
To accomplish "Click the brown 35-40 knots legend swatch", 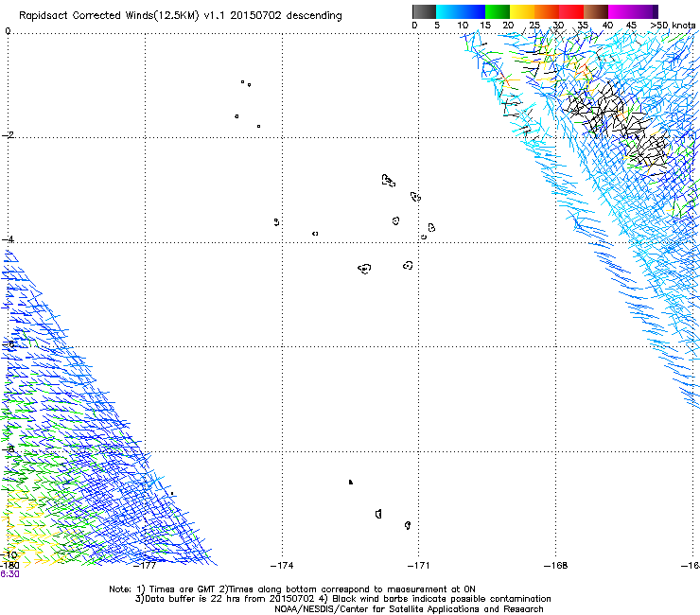I will click(596, 11).
